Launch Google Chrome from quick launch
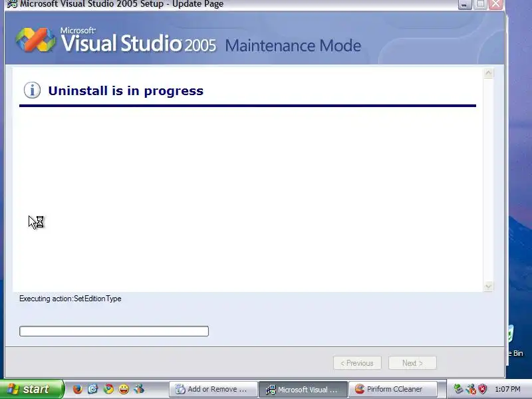The image size is (532, 399). [x=108, y=389]
